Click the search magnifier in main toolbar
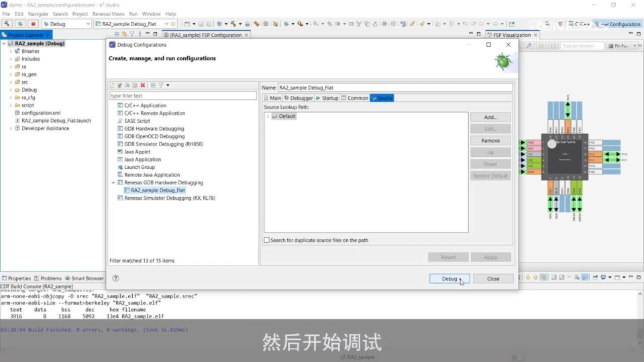 click(x=547, y=24)
